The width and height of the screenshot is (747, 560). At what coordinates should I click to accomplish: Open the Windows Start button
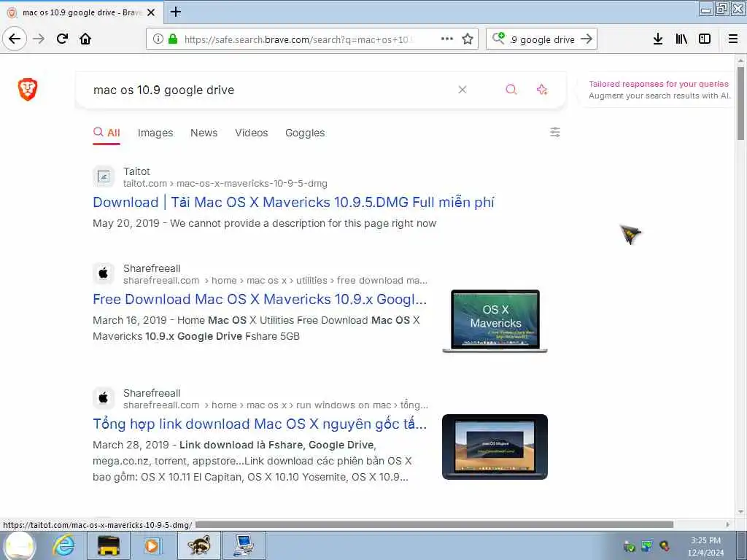tap(20, 545)
